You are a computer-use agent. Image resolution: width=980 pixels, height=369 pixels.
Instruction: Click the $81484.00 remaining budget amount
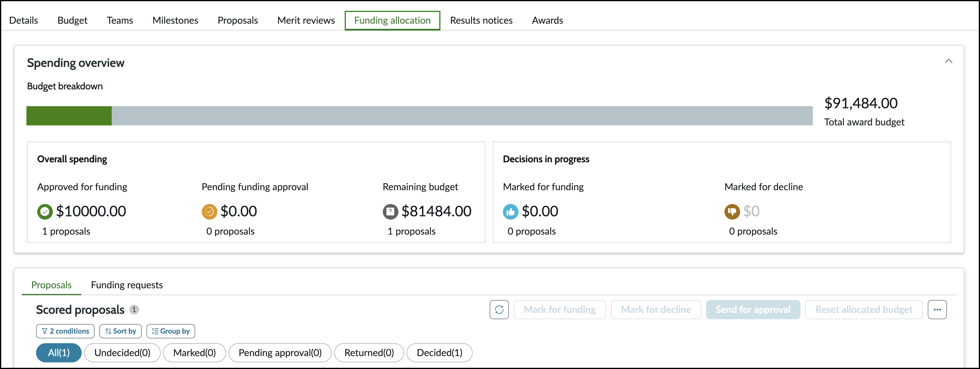[436, 212]
